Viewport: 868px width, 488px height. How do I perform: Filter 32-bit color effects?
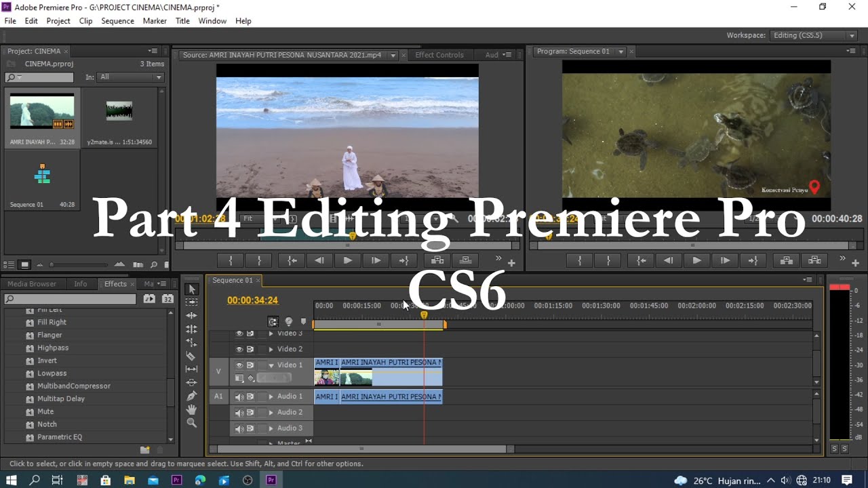167,299
